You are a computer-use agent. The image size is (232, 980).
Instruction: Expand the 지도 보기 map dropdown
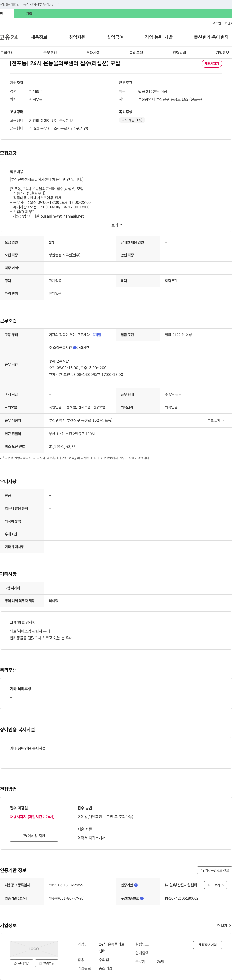click(216, 420)
